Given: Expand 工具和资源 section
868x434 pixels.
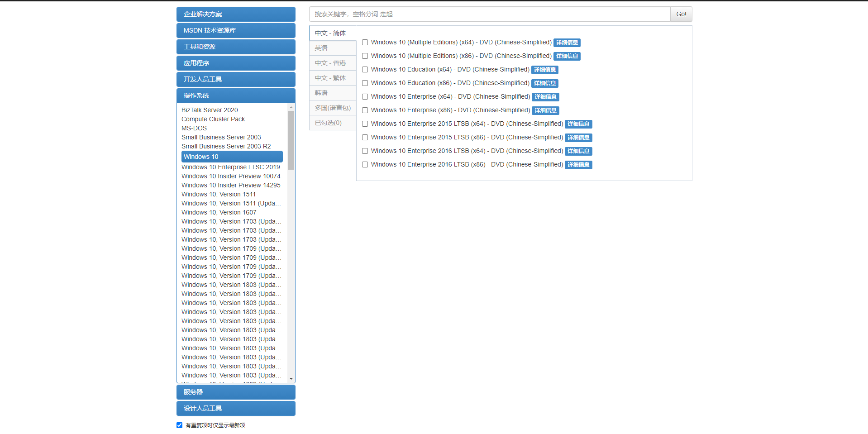Looking at the screenshot, I should point(236,47).
